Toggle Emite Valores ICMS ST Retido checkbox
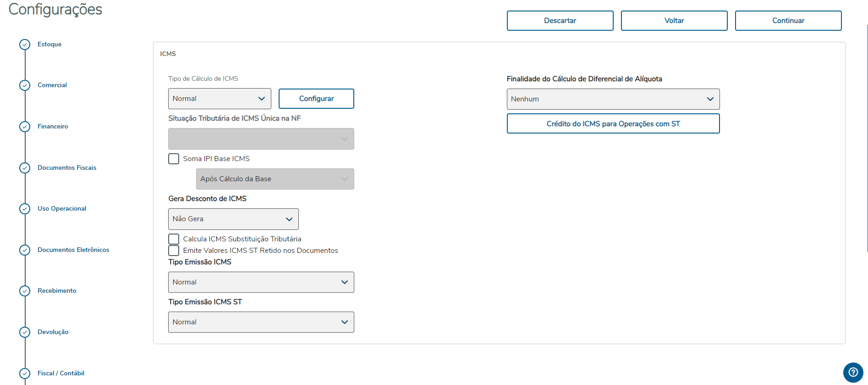The width and height of the screenshot is (868, 385). [174, 251]
